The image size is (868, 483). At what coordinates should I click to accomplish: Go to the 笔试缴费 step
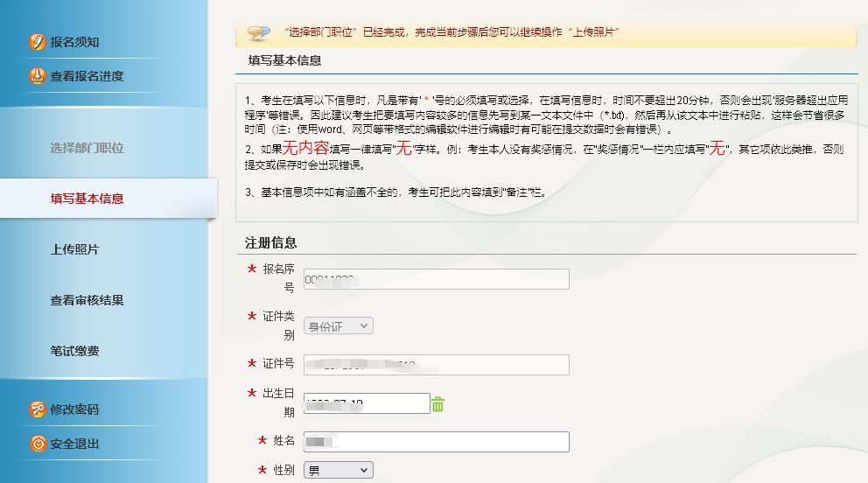[x=74, y=352]
